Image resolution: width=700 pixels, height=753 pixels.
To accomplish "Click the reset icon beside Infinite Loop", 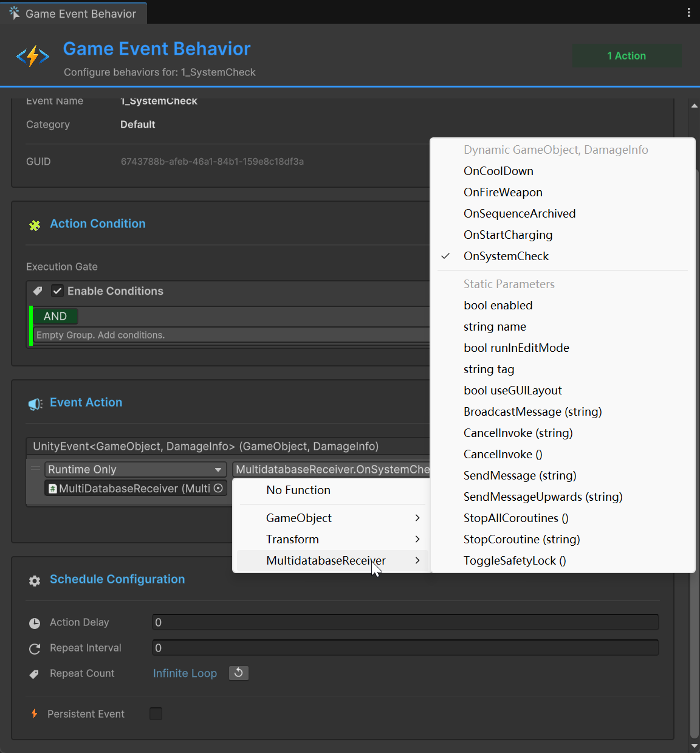I will (238, 673).
